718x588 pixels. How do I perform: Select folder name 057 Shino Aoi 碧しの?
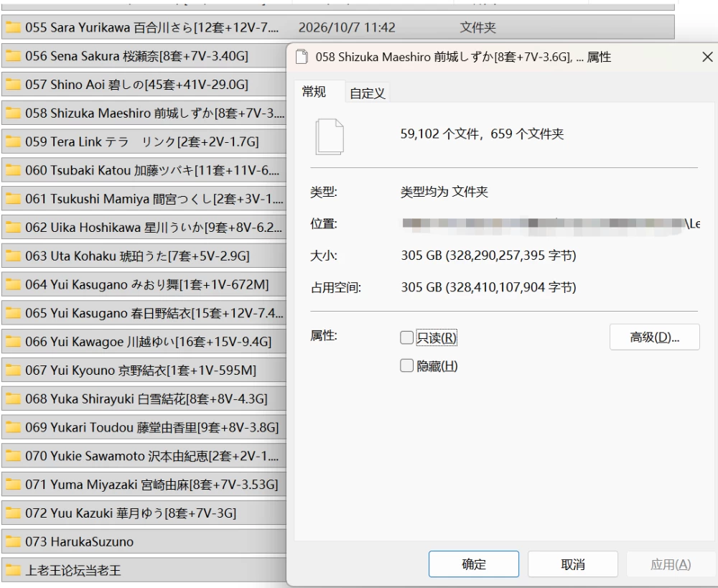point(136,85)
